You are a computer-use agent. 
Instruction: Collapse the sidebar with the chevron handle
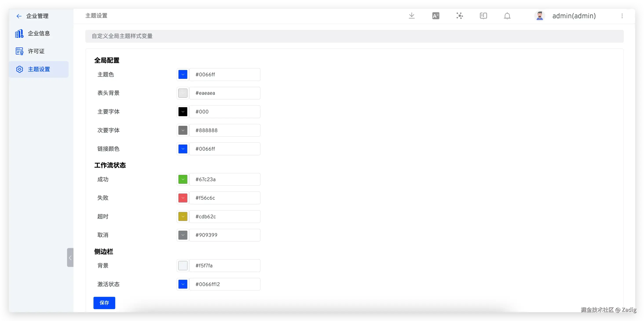[70, 257]
